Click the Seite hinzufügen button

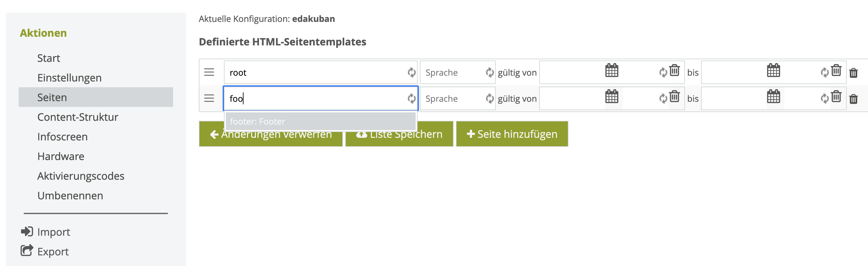[x=512, y=134]
